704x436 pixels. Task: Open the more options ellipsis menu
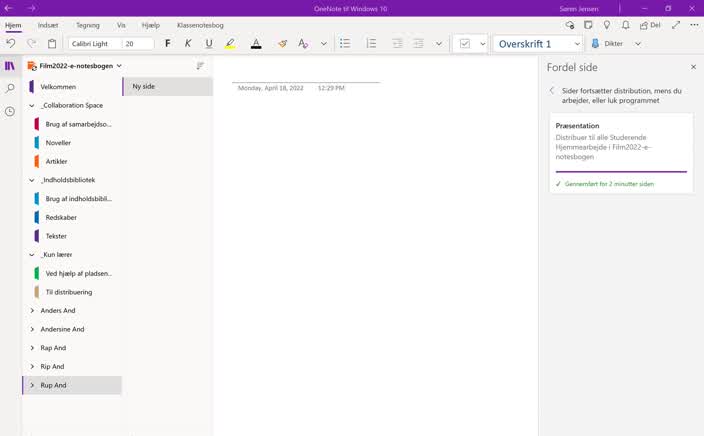coord(694,25)
